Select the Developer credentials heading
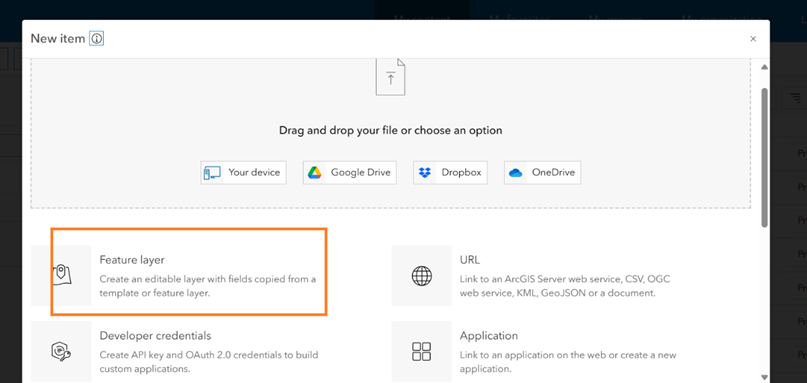This screenshot has width=807, height=383. click(x=155, y=336)
